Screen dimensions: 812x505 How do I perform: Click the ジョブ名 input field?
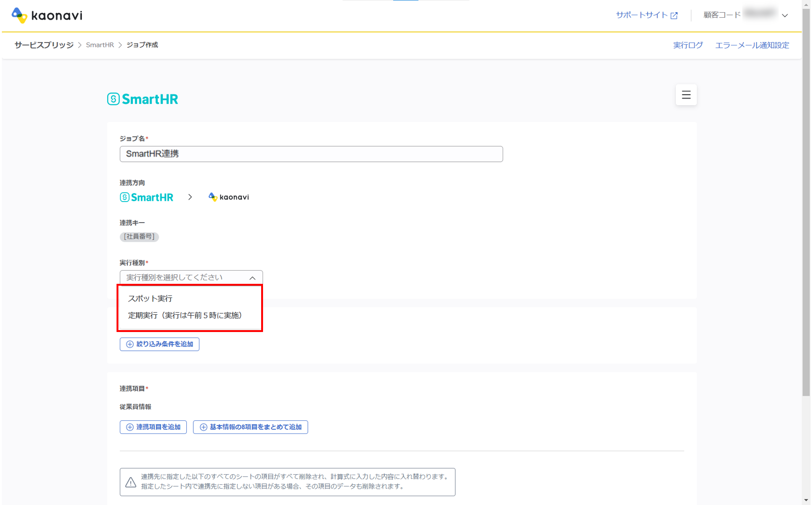coord(311,154)
